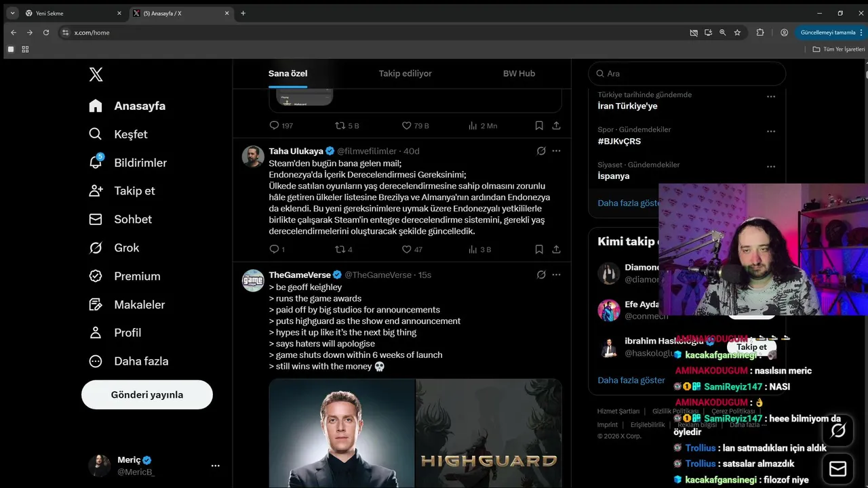
Task: Bookmark page with star icon
Action: coord(737,33)
